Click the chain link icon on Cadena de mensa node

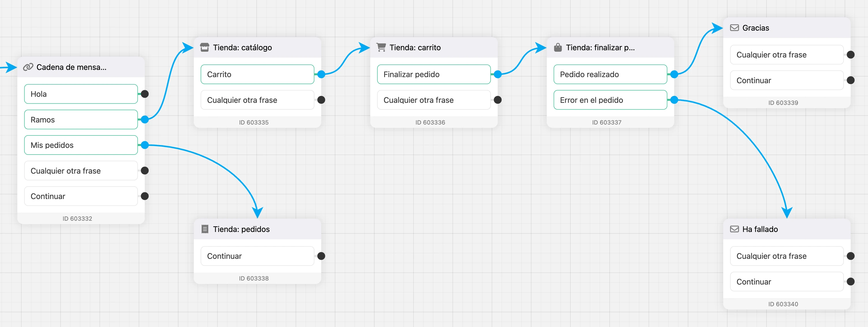(28, 67)
